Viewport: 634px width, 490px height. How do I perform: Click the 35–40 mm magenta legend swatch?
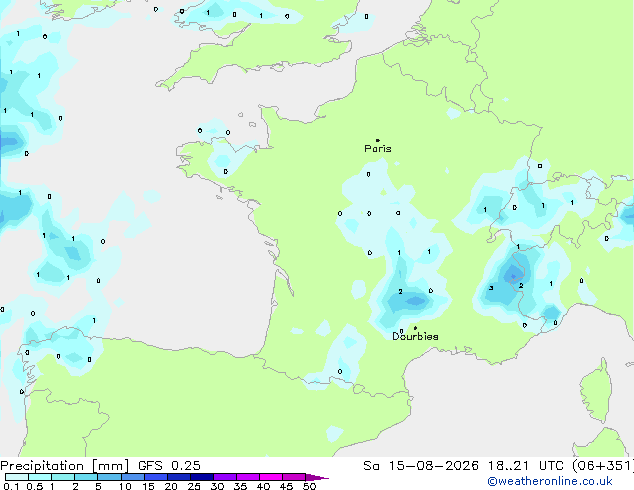[x=247, y=477]
